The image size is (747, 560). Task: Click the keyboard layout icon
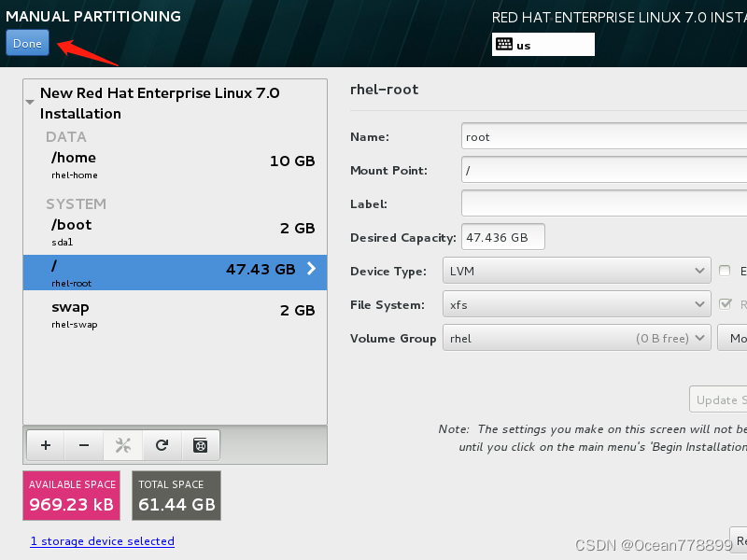(x=504, y=44)
